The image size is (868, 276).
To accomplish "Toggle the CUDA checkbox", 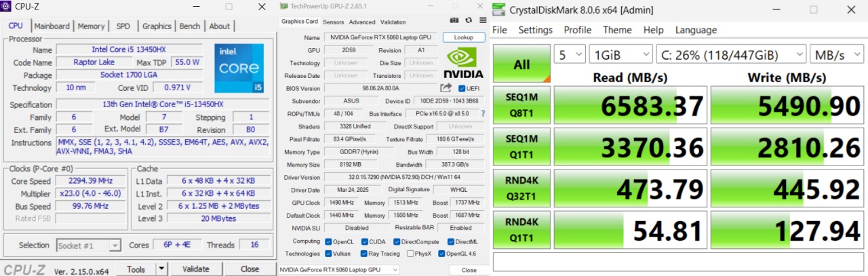I will tap(365, 241).
